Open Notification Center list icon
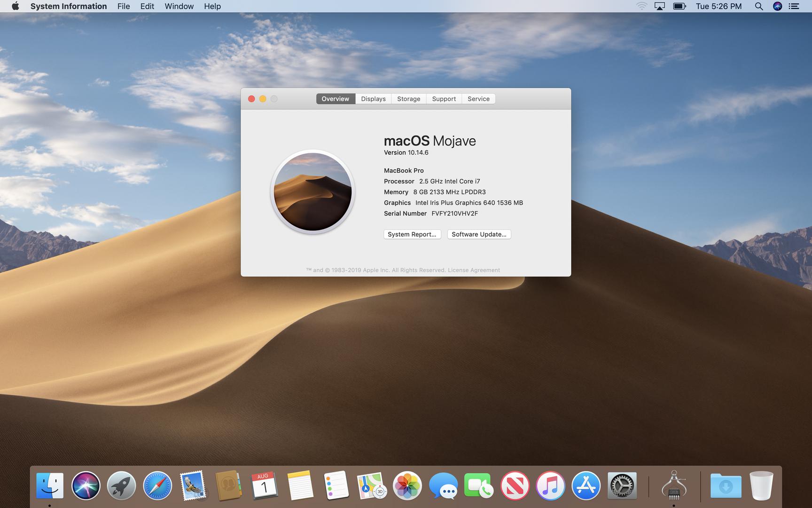Image resolution: width=812 pixels, height=508 pixels. 794,6
